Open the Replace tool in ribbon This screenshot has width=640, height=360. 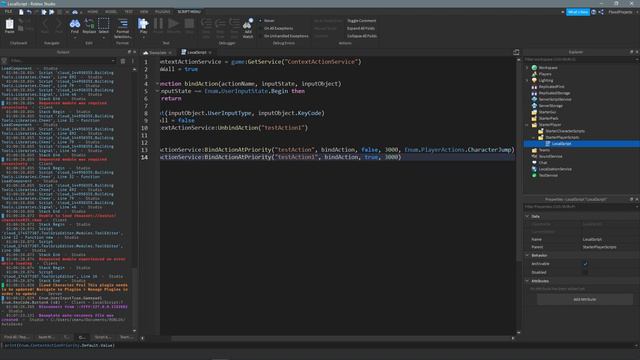89,26
